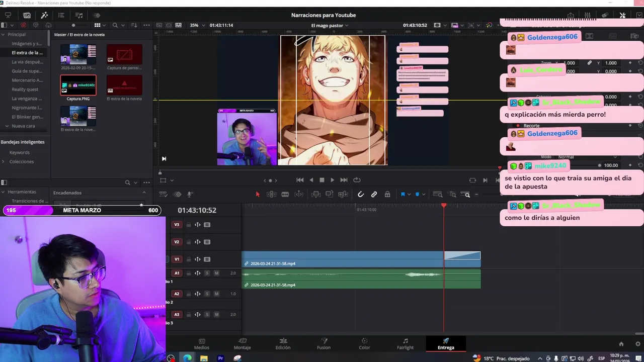This screenshot has height=362, width=644.
Task: Open the media pool search icon
Action: (x=115, y=25)
